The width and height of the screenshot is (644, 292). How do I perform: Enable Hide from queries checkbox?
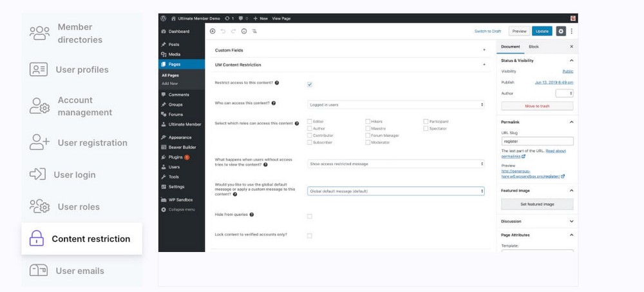pos(309,217)
